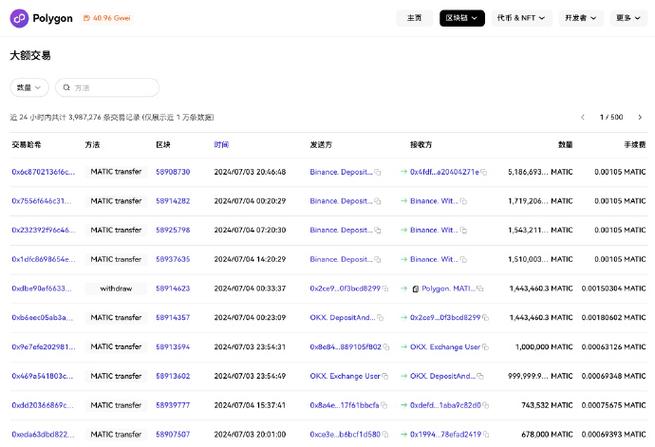Open transaction hash 0x9e7efe202981...
Image resolution: width=655 pixels, height=447 pixels.
[x=44, y=347]
